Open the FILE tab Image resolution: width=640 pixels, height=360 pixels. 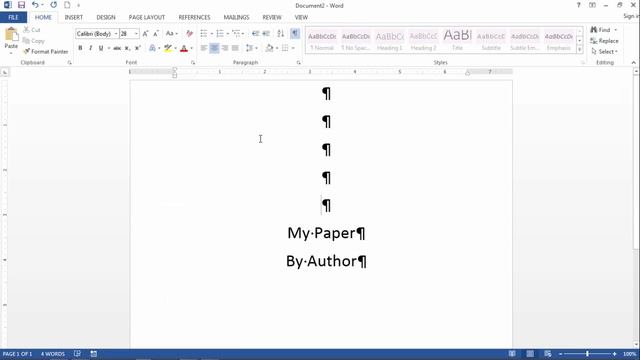coord(13,17)
